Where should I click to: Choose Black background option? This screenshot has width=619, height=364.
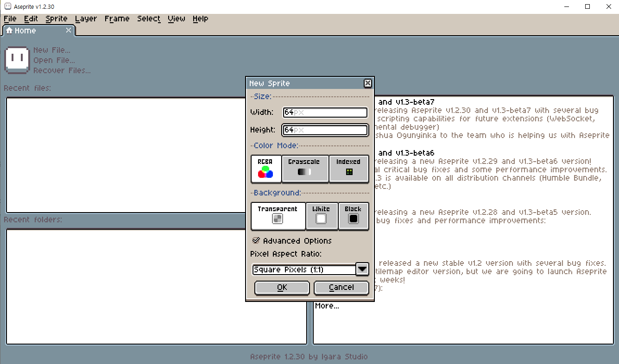354,216
